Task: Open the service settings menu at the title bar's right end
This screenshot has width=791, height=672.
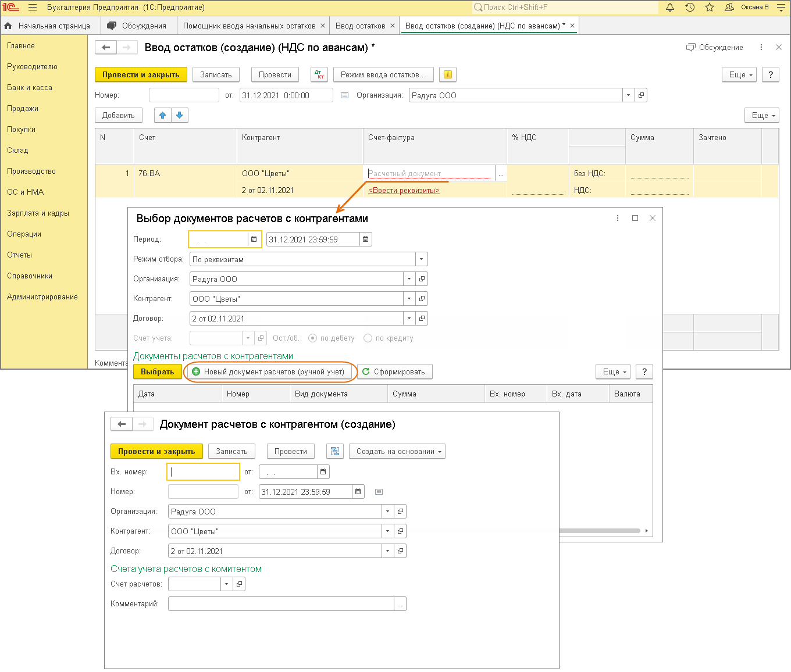Action: click(x=781, y=8)
